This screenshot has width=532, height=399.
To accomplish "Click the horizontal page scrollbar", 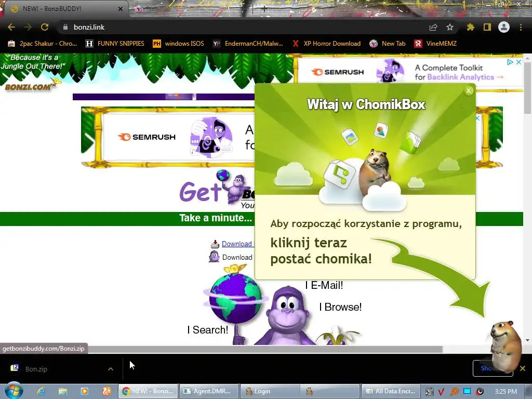I will pos(221,350).
